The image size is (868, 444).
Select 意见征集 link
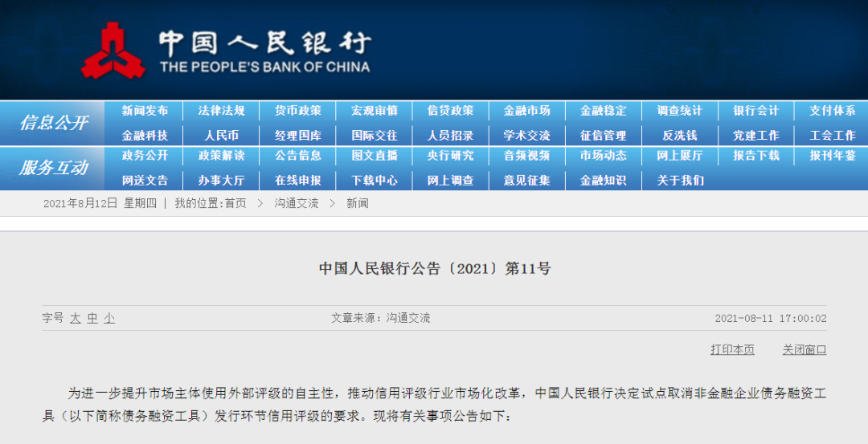coord(527,181)
